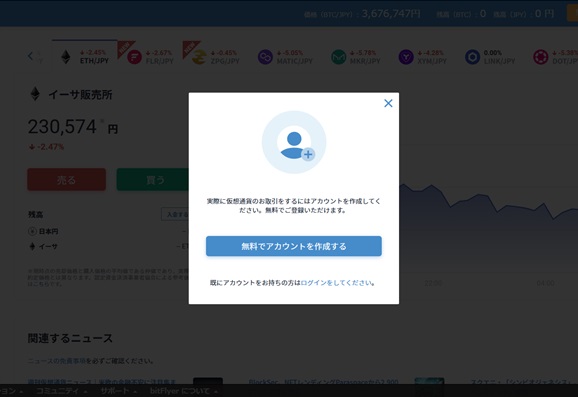Select the DOT/JPY currency icon
This screenshot has width=578, height=397.
click(541, 57)
